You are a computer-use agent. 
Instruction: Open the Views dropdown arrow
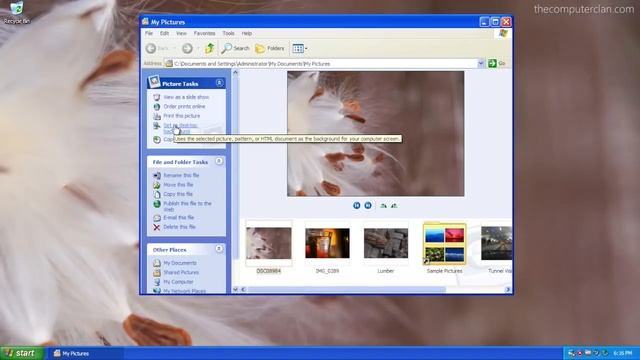pyautogui.click(x=307, y=49)
